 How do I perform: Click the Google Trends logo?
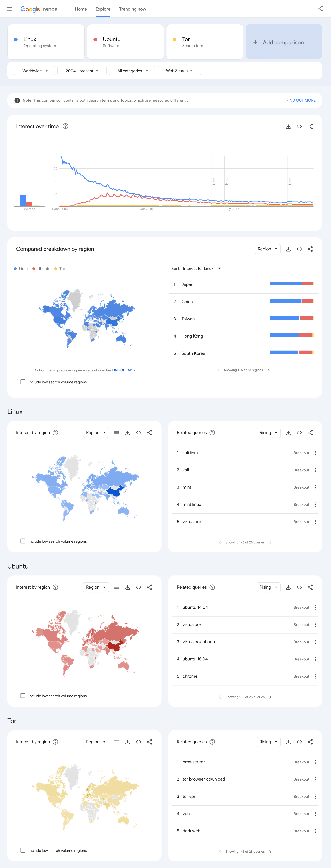click(39, 9)
